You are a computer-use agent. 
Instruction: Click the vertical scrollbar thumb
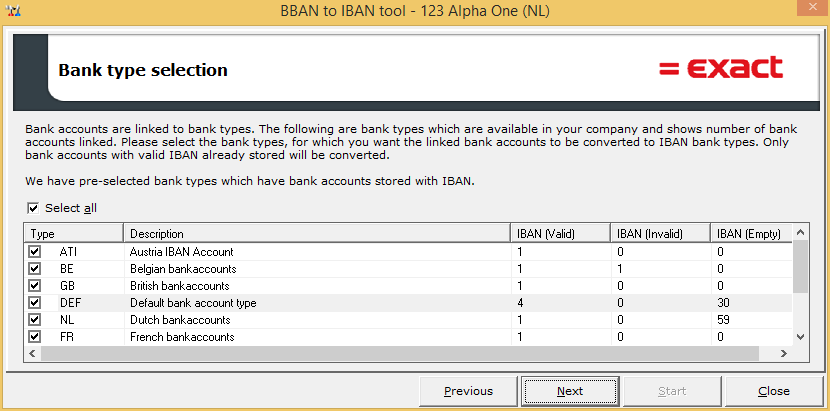point(800,266)
